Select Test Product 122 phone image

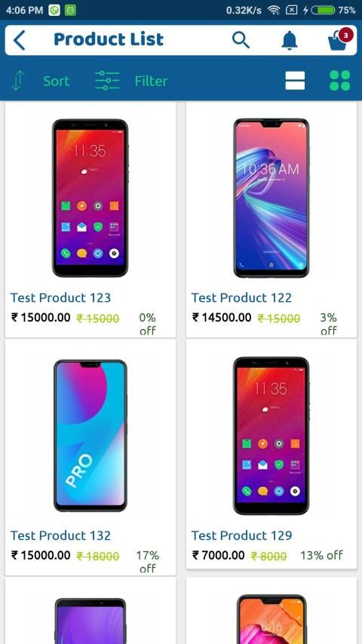click(x=271, y=198)
